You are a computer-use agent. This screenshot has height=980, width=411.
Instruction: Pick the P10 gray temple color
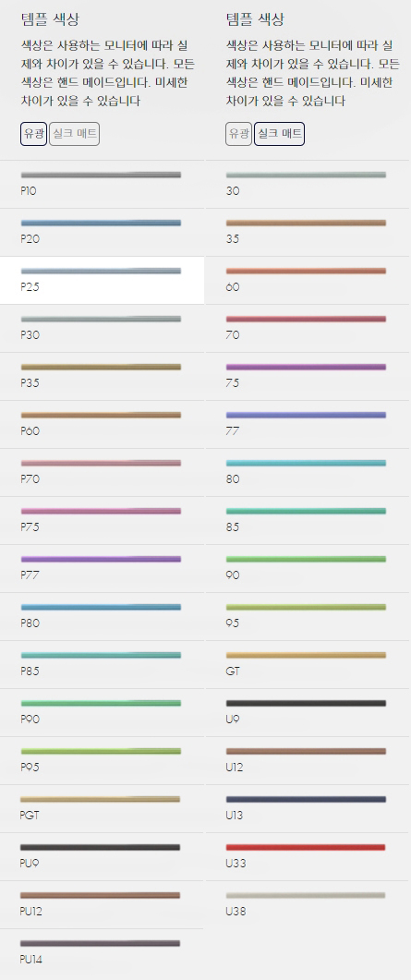pos(102,185)
